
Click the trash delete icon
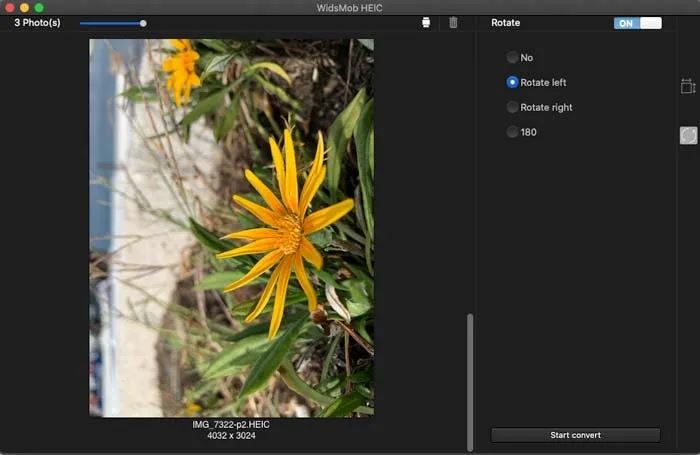click(453, 22)
